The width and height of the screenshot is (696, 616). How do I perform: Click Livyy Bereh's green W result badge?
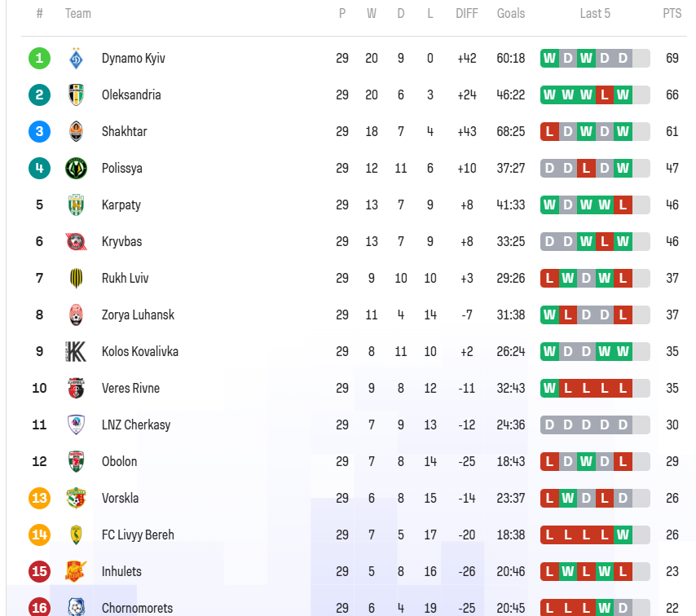point(623,535)
